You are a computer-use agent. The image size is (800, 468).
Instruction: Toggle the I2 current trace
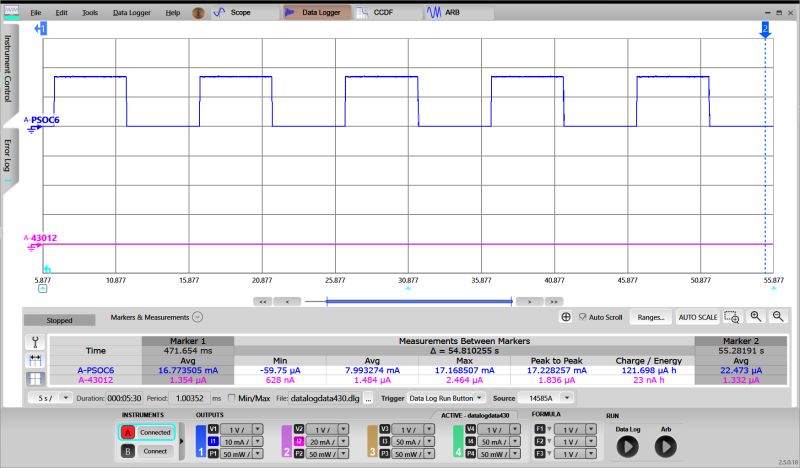pyautogui.click(x=299, y=441)
